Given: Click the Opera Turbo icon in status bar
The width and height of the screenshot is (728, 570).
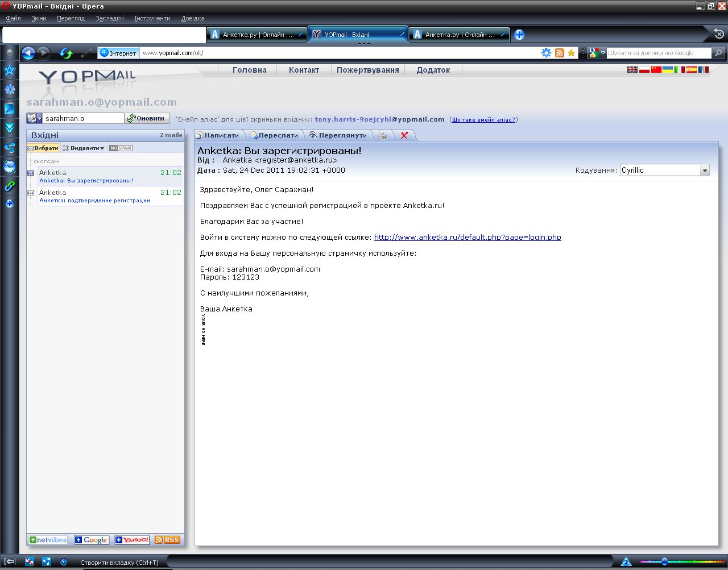Looking at the screenshot, I should click(64, 562).
